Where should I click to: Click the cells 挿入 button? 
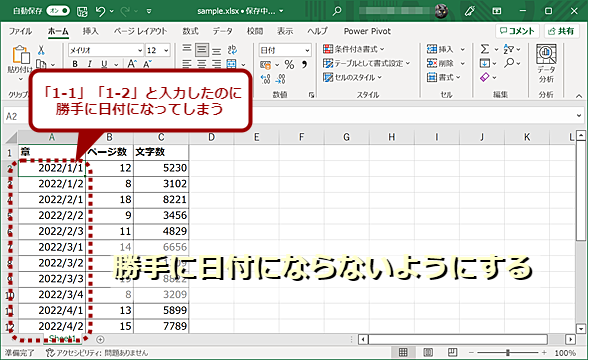click(440, 49)
